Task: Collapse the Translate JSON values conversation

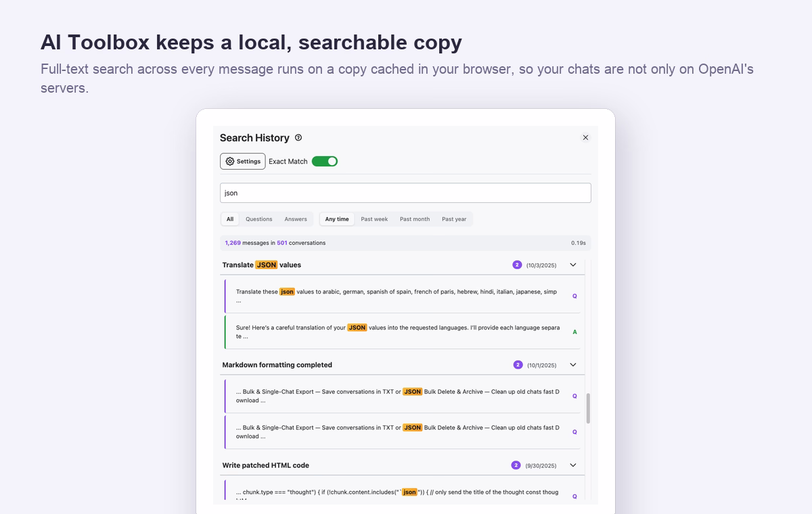Action: click(572, 265)
